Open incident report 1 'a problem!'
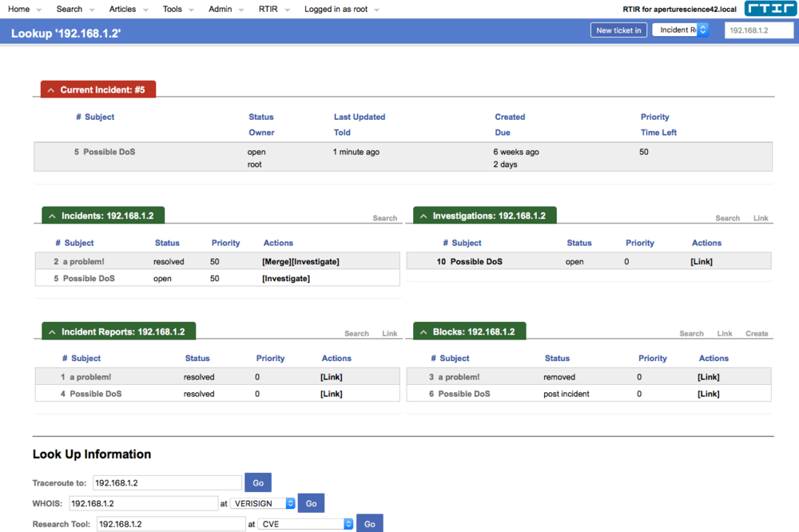The width and height of the screenshot is (799, 532). click(90, 377)
